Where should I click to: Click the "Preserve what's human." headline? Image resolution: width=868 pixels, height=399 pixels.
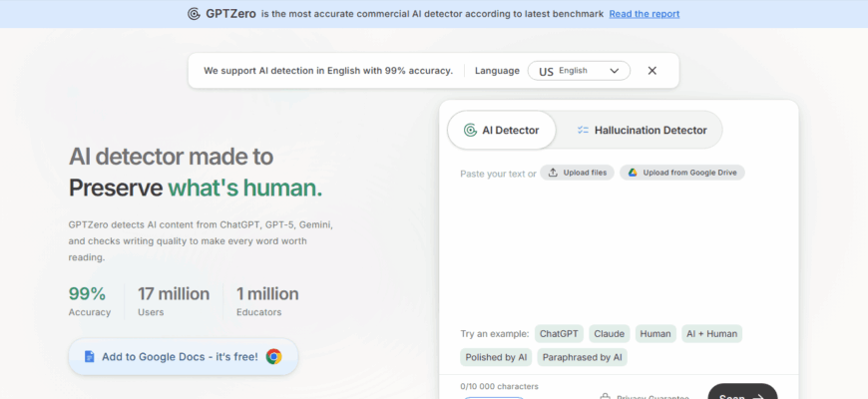(196, 189)
